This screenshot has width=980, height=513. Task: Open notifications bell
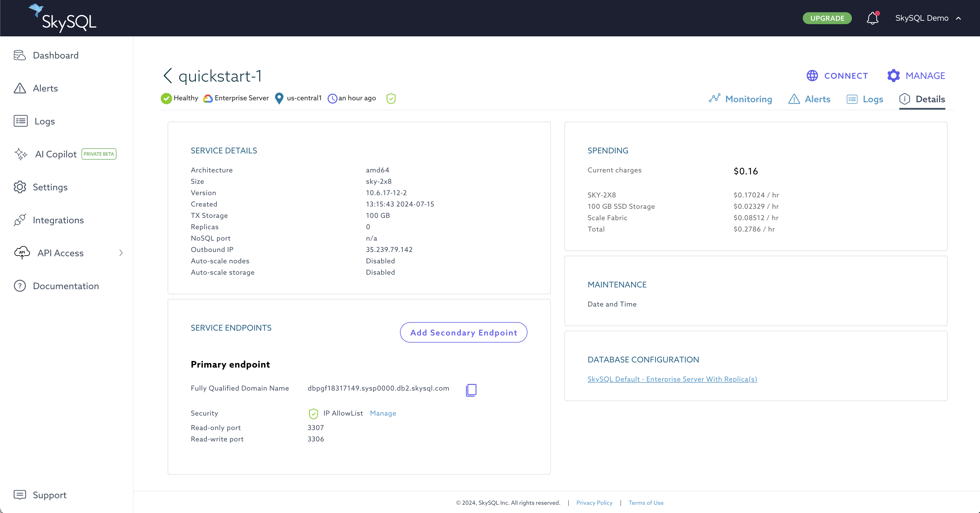[x=872, y=18]
